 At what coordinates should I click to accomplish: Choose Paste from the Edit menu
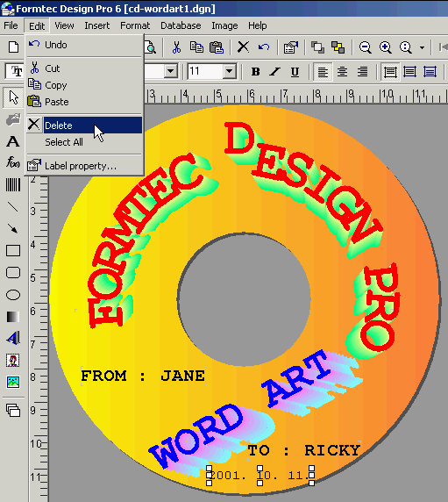[x=84, y=102]
